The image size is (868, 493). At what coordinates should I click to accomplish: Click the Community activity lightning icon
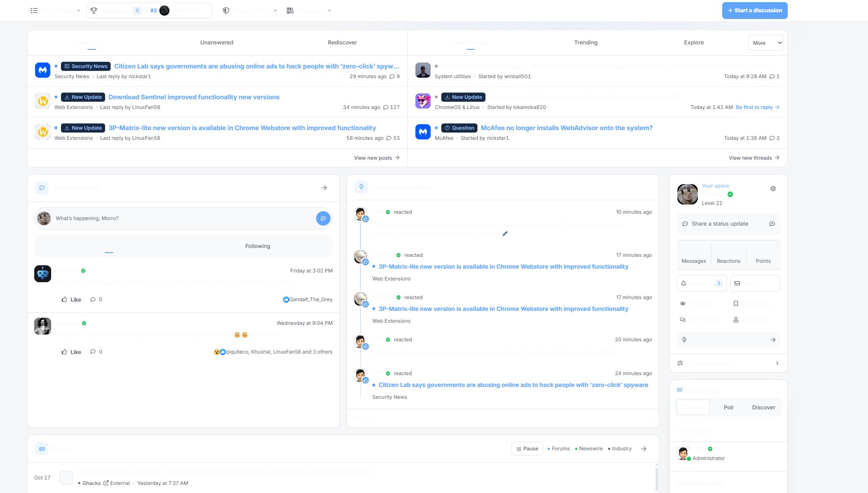[361, 187]
